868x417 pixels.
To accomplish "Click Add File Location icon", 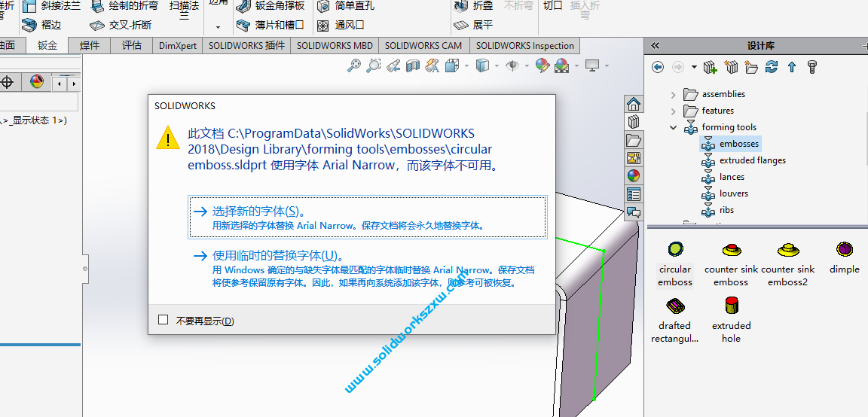I will click(x=732, y=67).
